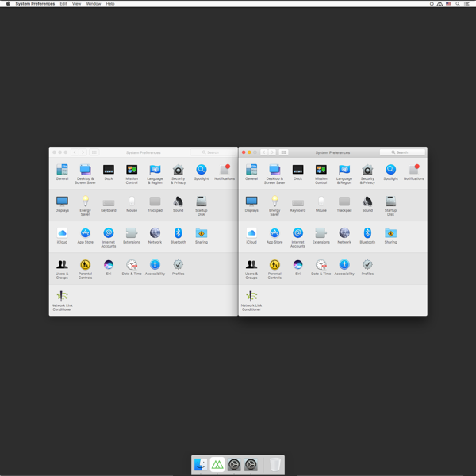Click the forward arrow in left window toolbar
Viewport: 476px width, 476px height.
coord(83,152)
